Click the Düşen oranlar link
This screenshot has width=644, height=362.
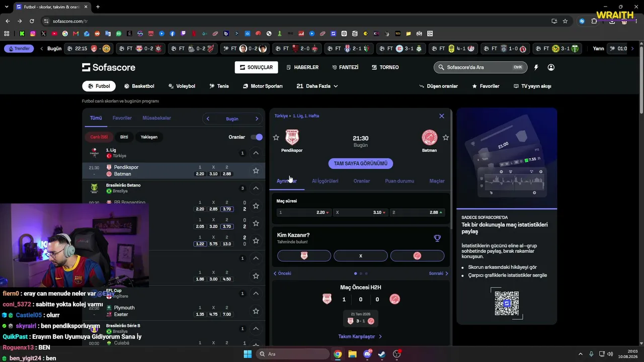[438, 86]
